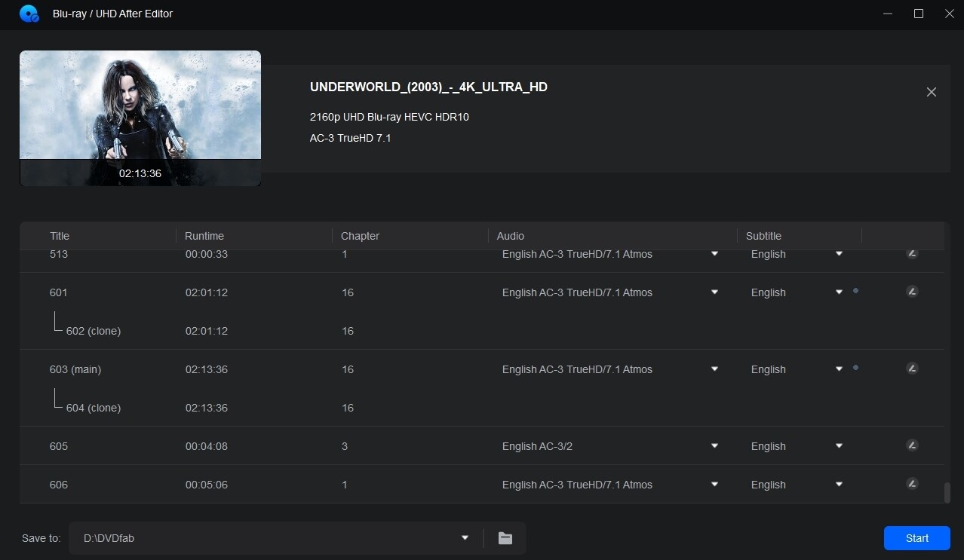Click runtime 00:04:08 of title 605
Viewport: 964px width, 560px height.
coord(207,446)
